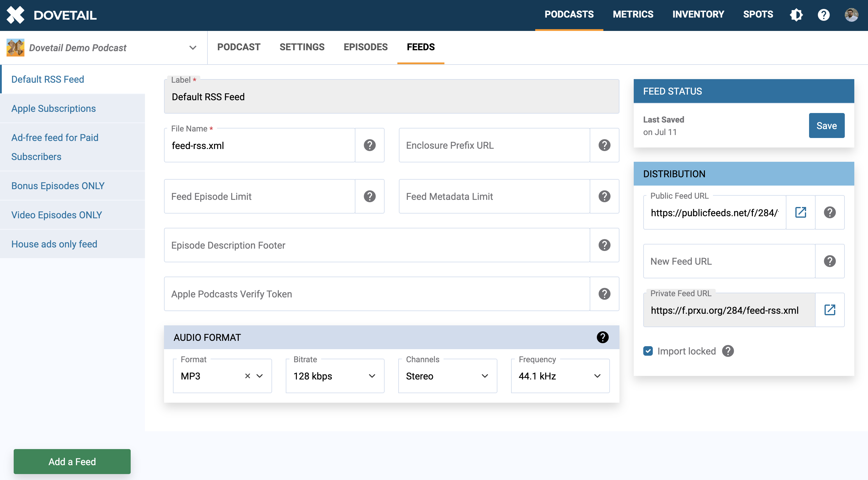Show help for Import locked option

coord(728,351)
